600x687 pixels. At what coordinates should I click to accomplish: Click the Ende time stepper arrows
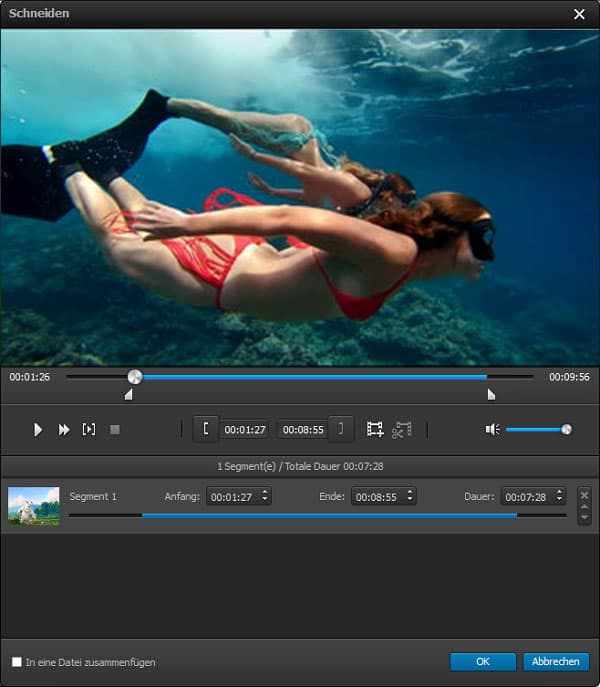coord(409,496)
